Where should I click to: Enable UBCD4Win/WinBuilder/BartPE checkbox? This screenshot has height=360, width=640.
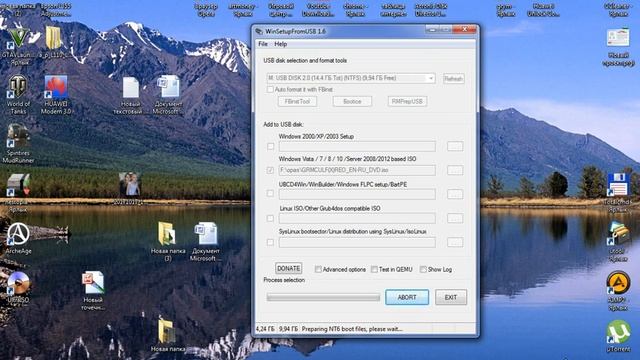click(x=270, y=193)
